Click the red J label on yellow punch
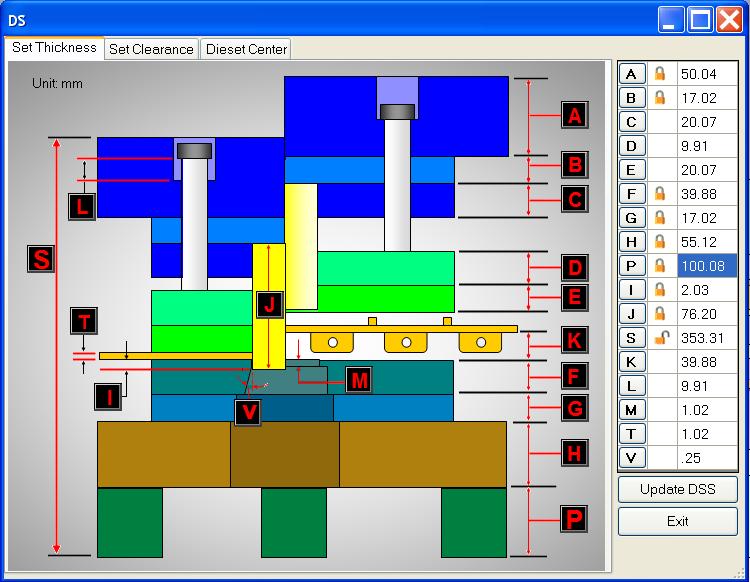This screenshot has height=582, width=750. click(x=269, y=302)
